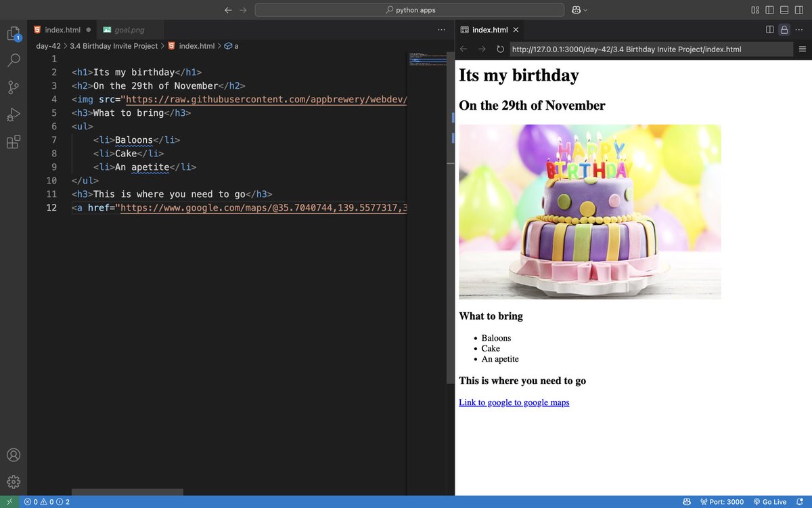The height and width of the screenshot is (508, 812).
Task: Split the preview editor to the right
Action: point(769,30)
